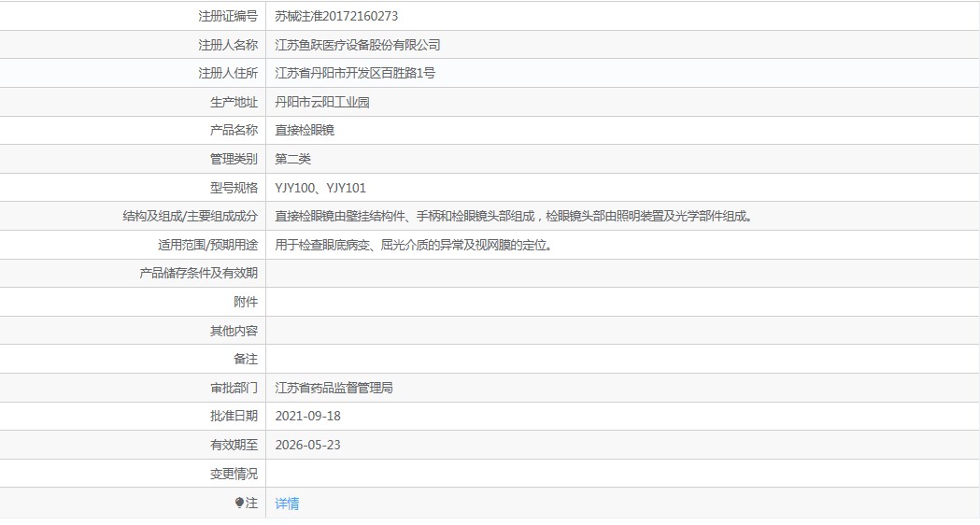Click the bulb icon beside 注

pos(239,504)
